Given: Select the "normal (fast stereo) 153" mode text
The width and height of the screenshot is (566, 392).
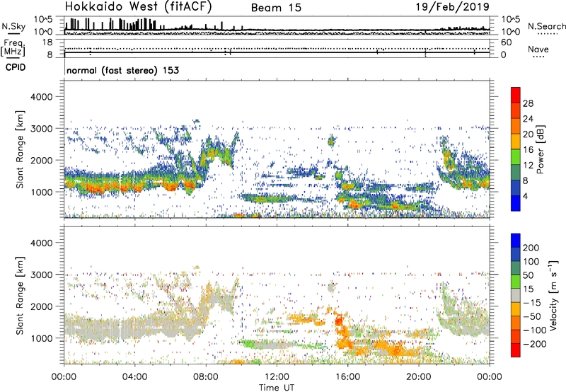Looking at the screenshot, I should click(122, 70).
